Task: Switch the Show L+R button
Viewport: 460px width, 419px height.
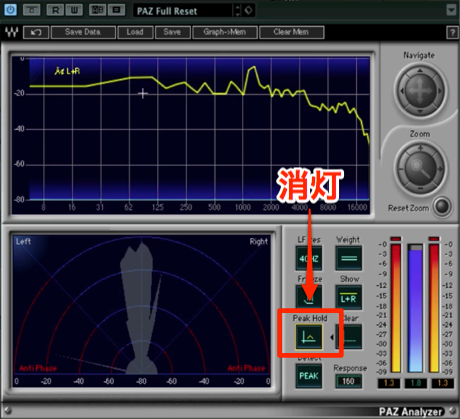Action: tap(349, 297)
